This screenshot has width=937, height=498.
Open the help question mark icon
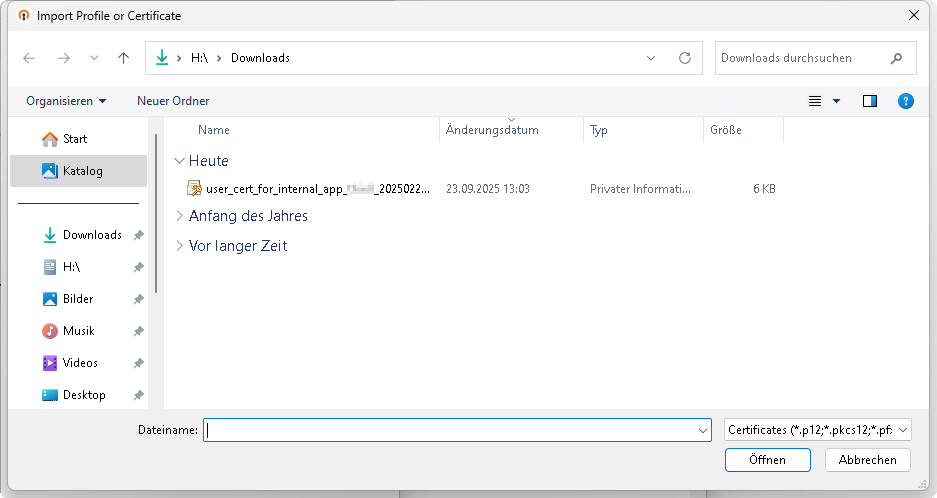click(905, 101)
